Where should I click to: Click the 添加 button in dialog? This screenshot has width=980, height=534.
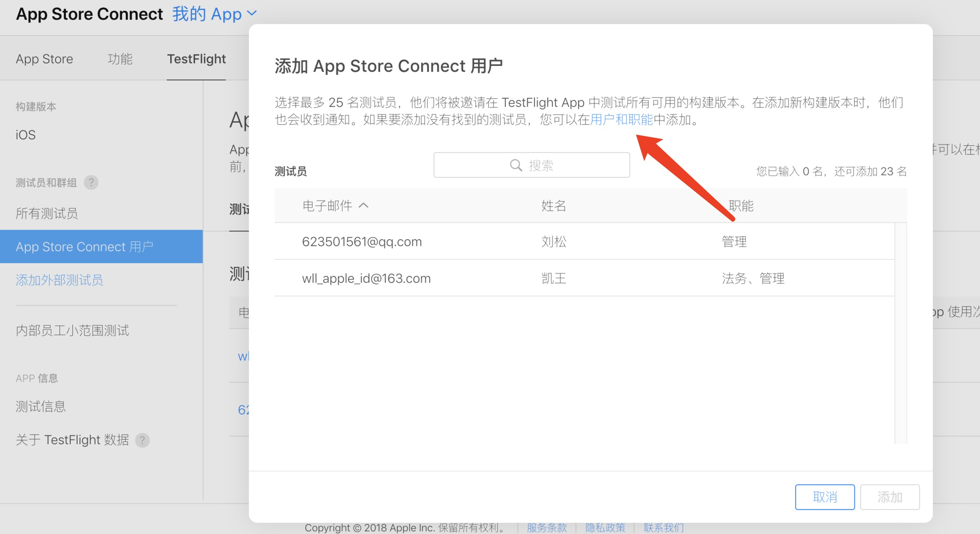coord(890,497)
